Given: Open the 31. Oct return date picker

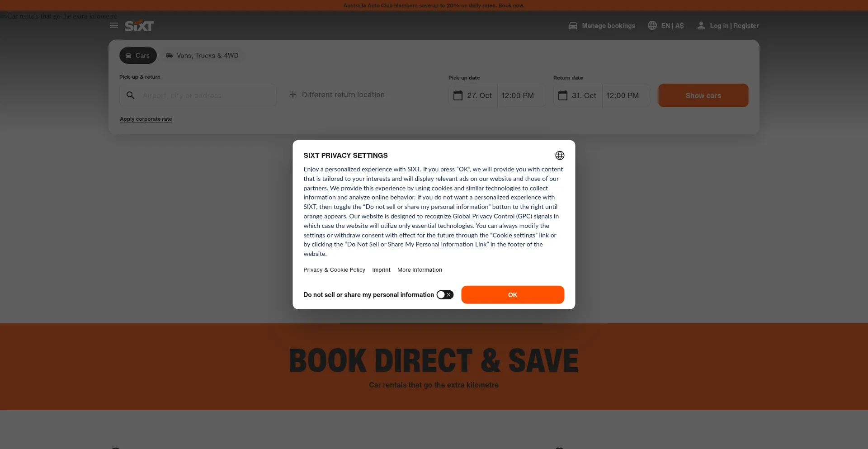Looking at the screenshot, I should tap(578, 95).
